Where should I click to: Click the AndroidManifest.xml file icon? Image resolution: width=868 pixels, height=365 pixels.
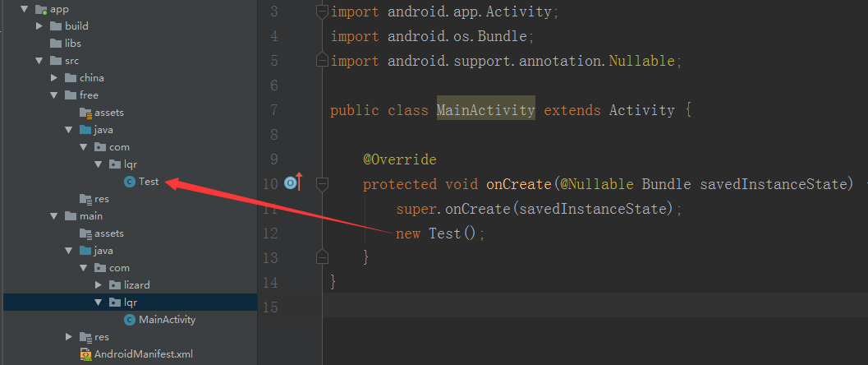pyautogui.click(x=85, y=354)
